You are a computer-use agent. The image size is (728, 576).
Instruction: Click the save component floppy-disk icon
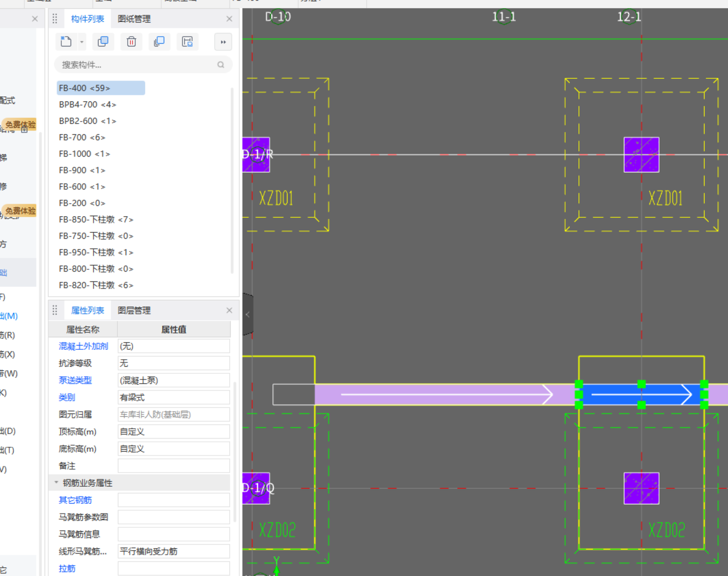187,42
